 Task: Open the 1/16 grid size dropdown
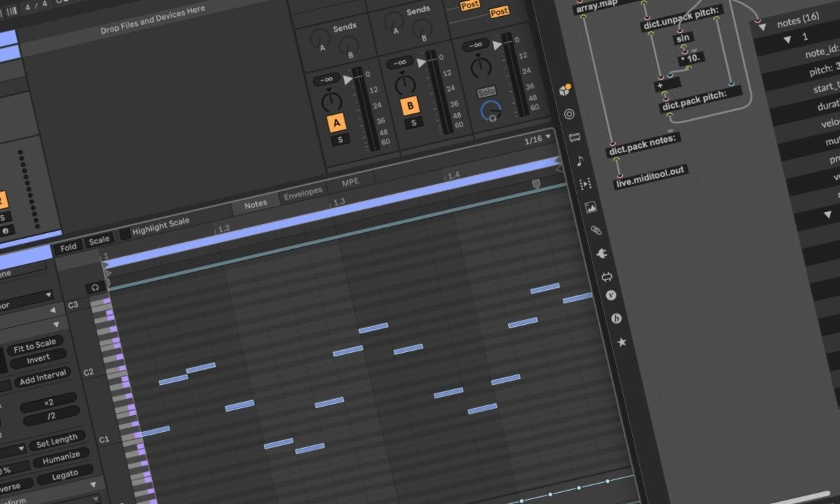[538, 139]
